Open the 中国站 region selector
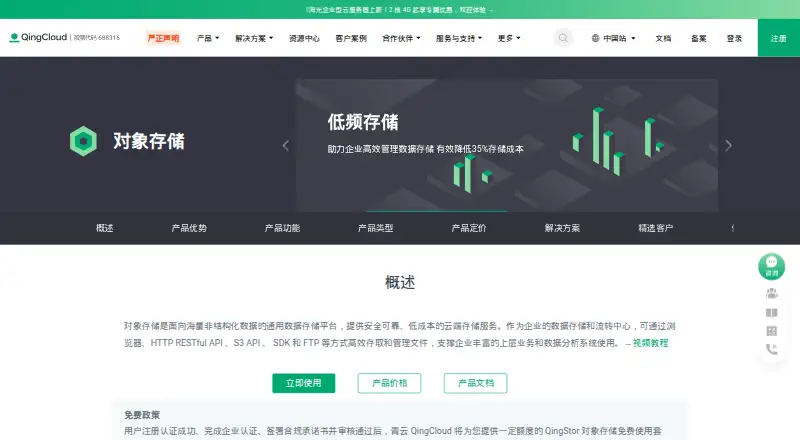The image size is (800, 440). pyautogui.click(x=614, y=38)
